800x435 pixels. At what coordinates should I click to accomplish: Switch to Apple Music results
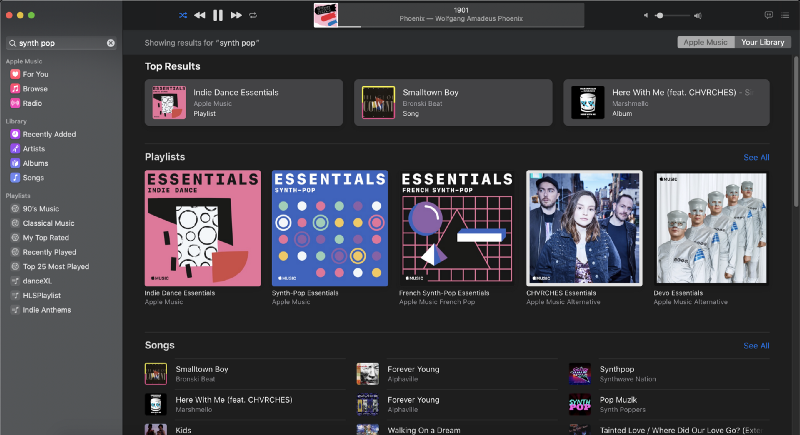tap(705, 43)
